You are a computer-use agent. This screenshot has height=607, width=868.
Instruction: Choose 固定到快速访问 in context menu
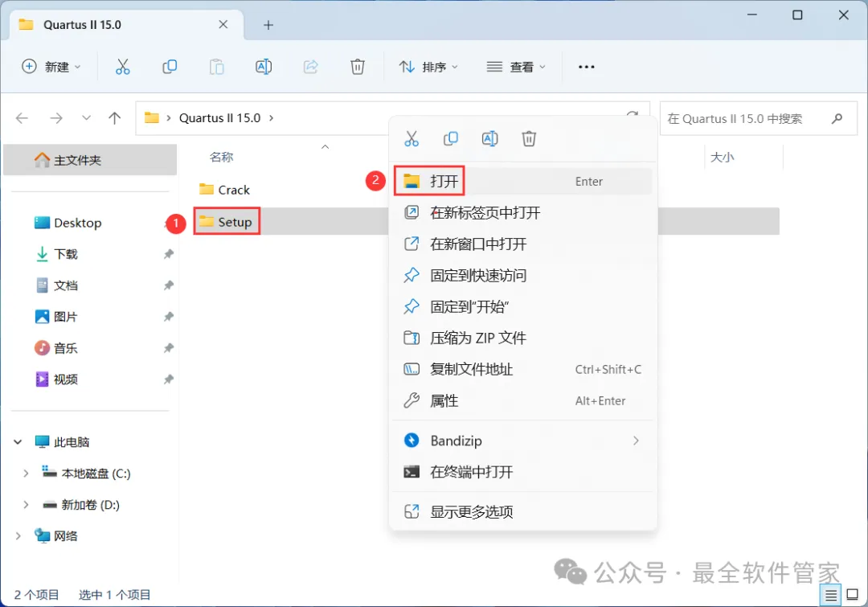click(522, 275)
